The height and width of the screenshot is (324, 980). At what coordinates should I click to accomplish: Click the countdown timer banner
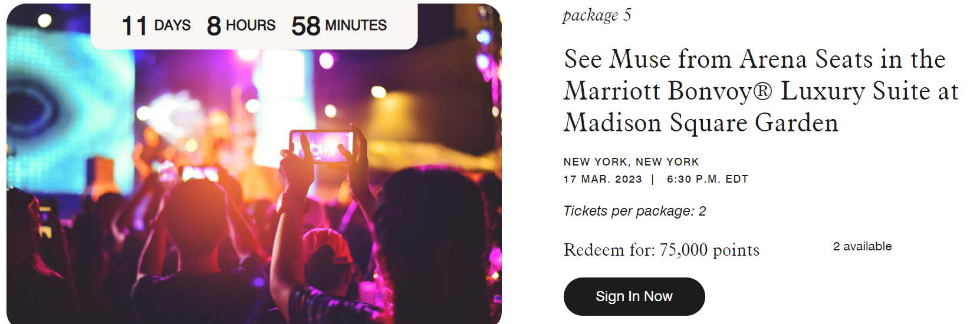(x=254, y=25)
